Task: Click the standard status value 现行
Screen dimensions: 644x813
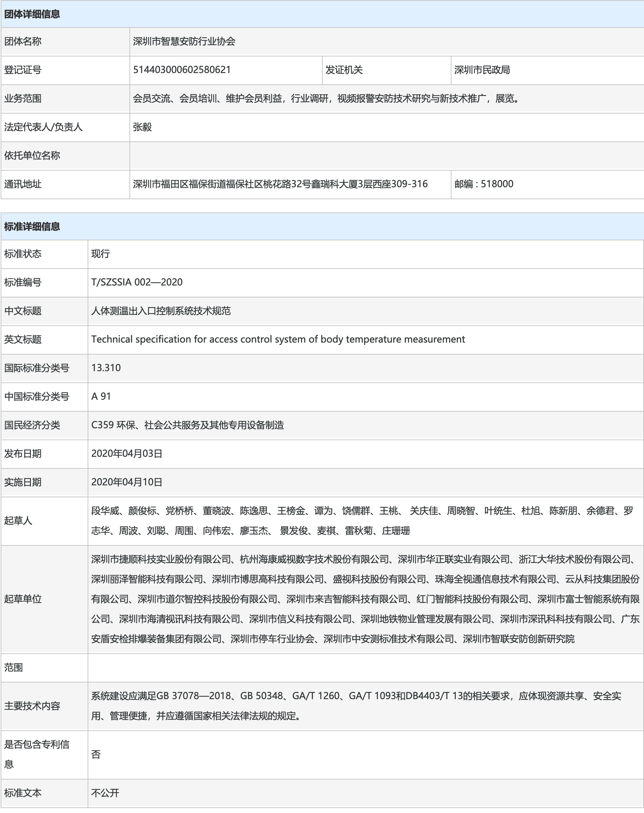Action: 100,254
